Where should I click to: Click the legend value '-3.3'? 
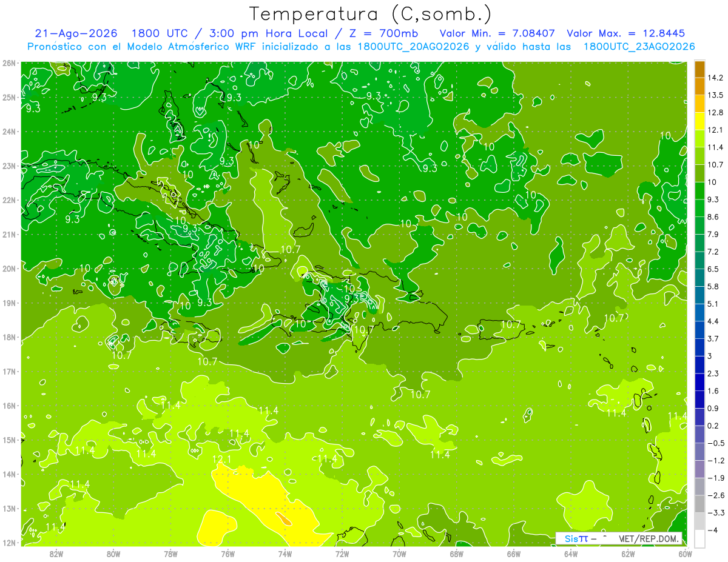tap(716, 513)
